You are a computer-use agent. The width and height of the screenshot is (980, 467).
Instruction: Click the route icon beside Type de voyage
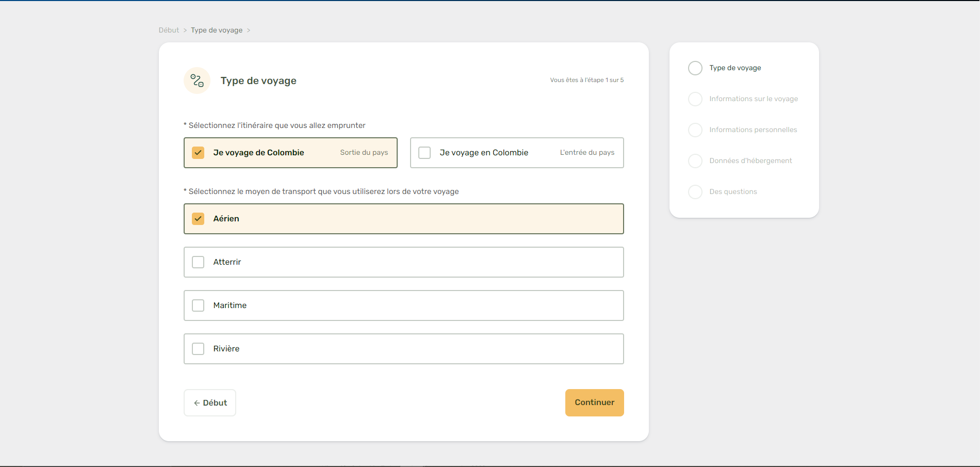[x=197, y=80]
